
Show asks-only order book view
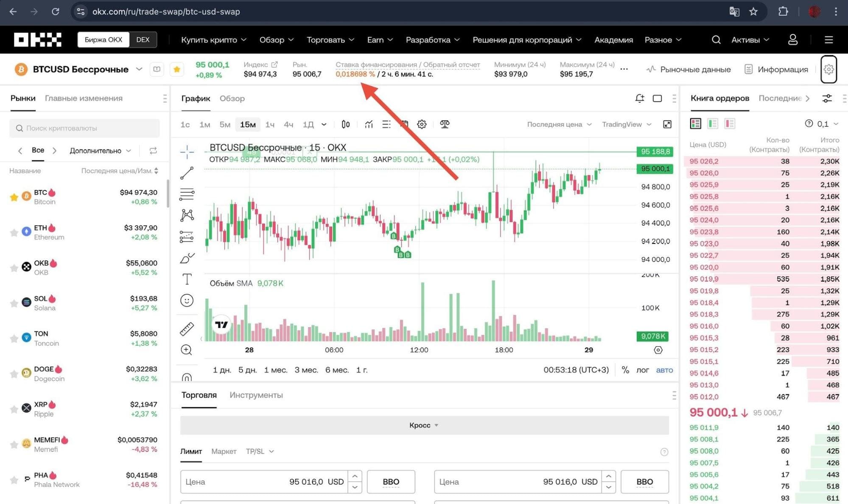tap(730, 123)
